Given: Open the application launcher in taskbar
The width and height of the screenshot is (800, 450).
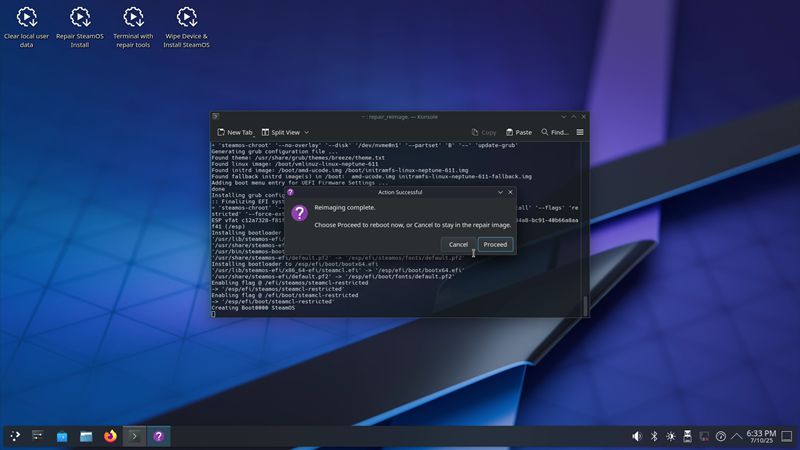Looking at the screenshot, I should click(x=15, y=436).
